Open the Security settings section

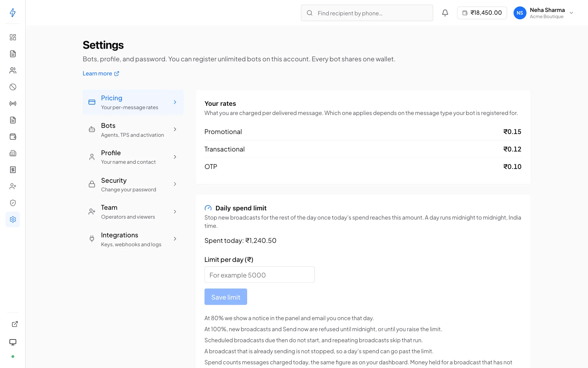pos(133,184)
